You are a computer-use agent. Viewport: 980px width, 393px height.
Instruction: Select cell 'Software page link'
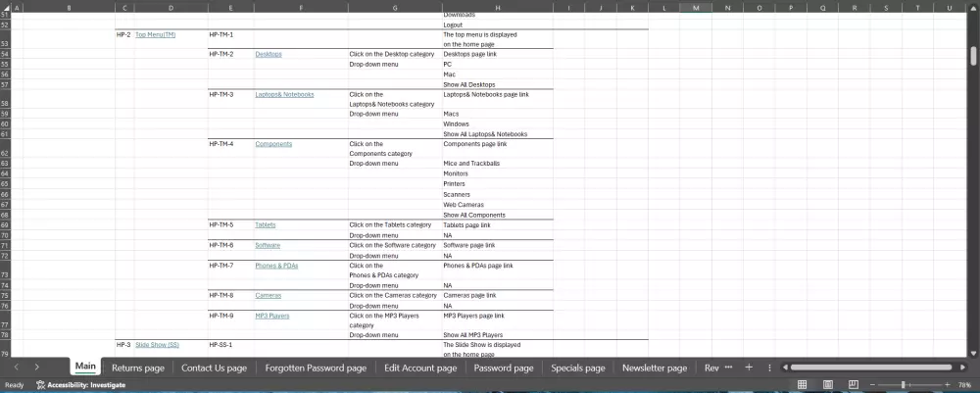coord(498,246)
